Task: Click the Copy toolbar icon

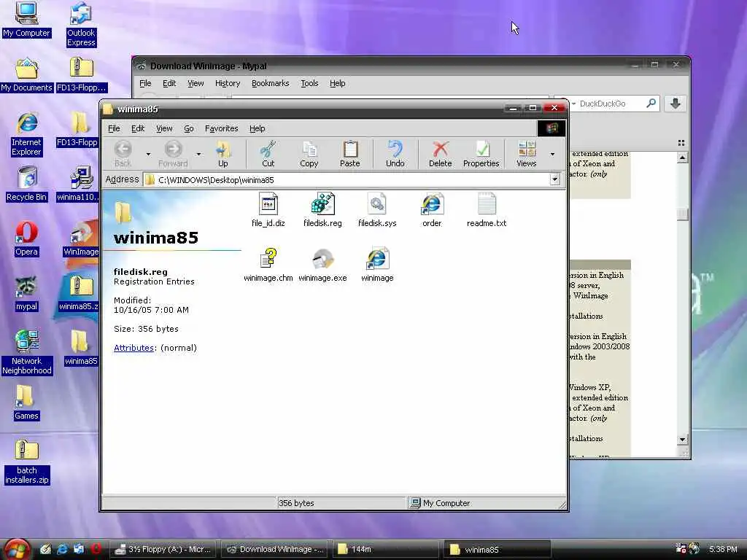Action: coord(309,154)
